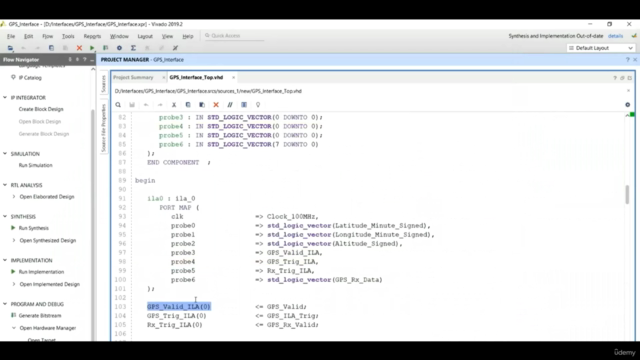Close the GPS_Interface_Top.vhd tab
Viewport: 640px width, 360px height.
233,78
